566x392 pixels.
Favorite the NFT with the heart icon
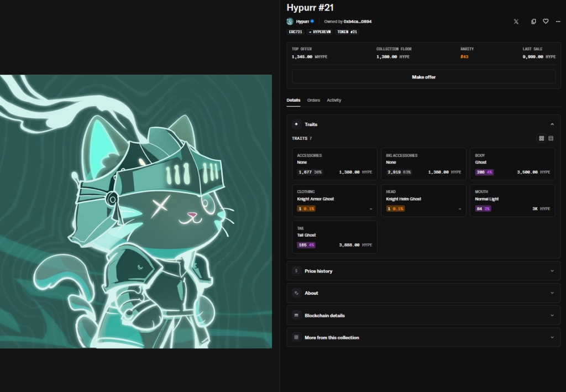click(x=546, y=22)
